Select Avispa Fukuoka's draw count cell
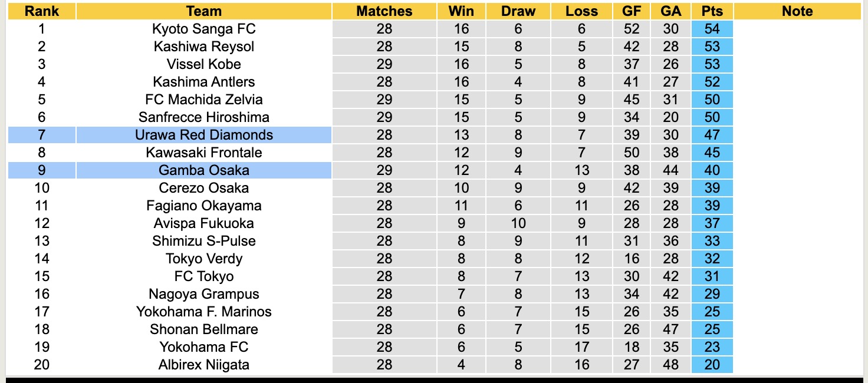Viewport: 868px width, 383px height. (518, 223)
